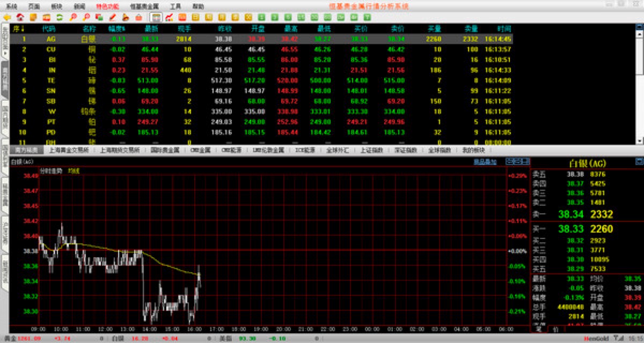Open the 特色功能 menu

tap(107, 6)
